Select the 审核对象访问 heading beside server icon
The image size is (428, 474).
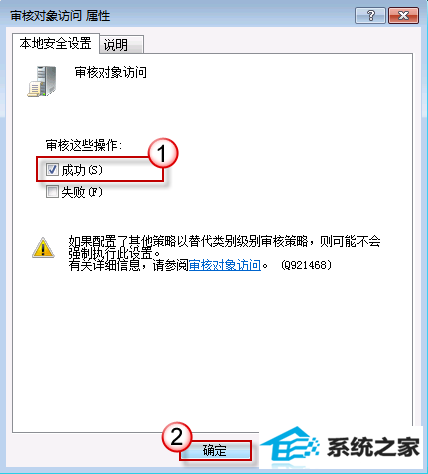pos(110,72)
